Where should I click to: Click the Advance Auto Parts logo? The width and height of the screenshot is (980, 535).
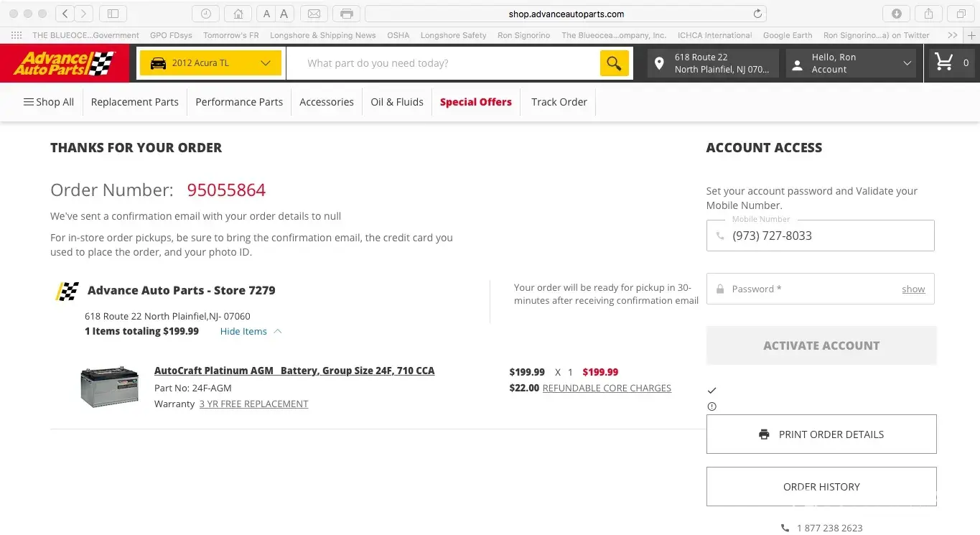[65, 63]
